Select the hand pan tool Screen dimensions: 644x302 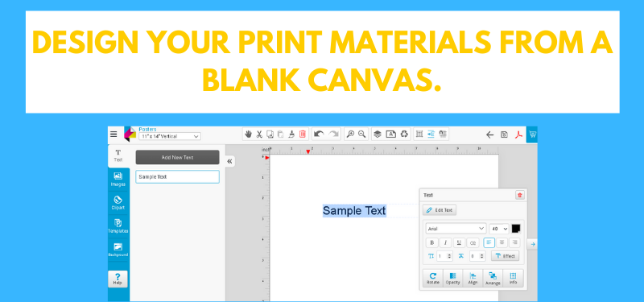coord(248,134)
